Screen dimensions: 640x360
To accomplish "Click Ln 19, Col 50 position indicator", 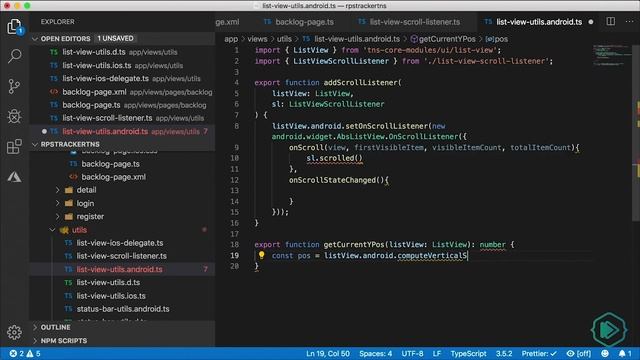I will 328,353.
